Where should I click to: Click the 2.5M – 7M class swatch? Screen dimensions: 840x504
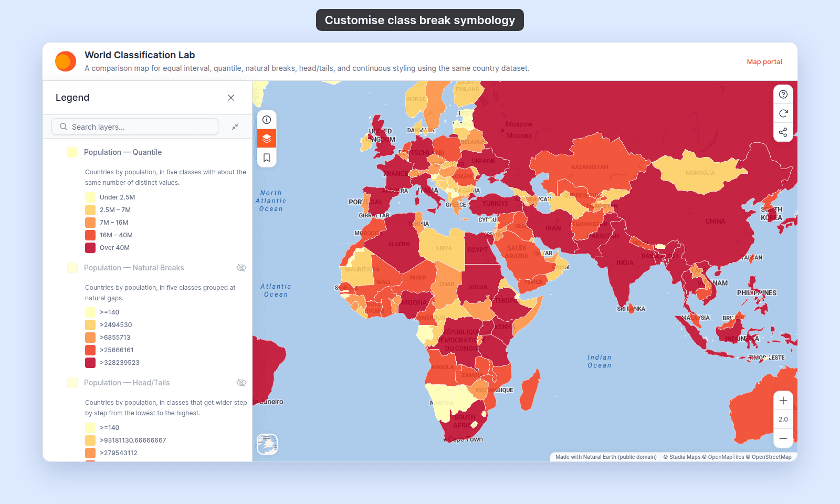(x=90, y=210)
